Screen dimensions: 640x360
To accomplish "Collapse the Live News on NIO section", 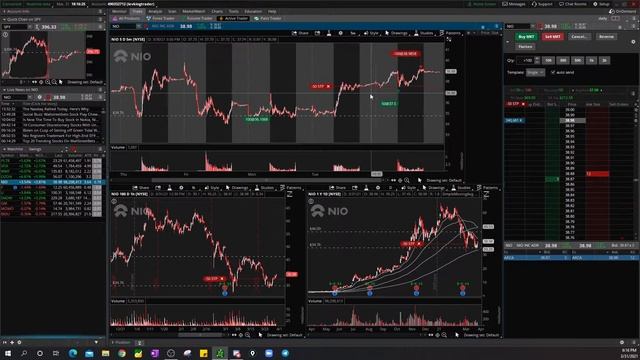I will pos(4,90).
